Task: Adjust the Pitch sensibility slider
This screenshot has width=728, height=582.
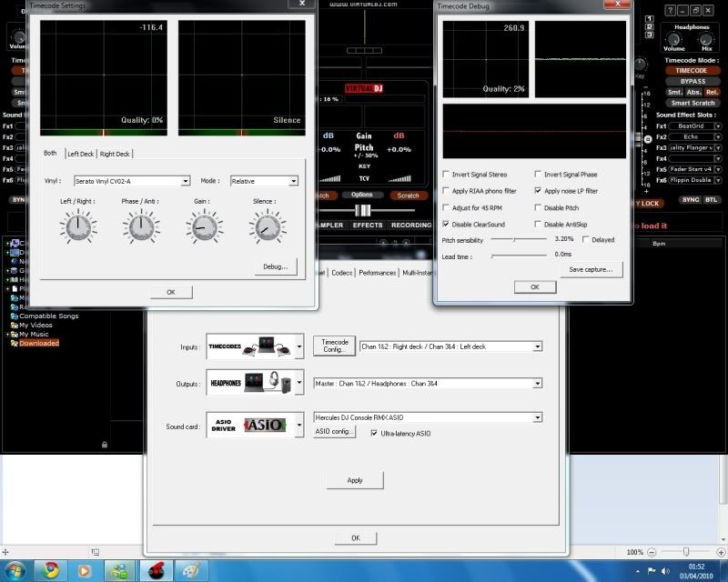Action: (519, 239)
